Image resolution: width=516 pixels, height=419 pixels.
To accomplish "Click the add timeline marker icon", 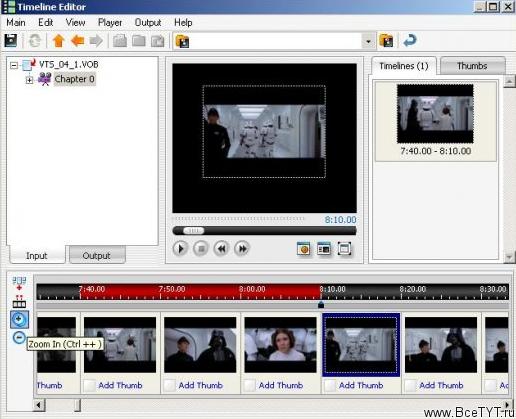I will pos(19,283).
